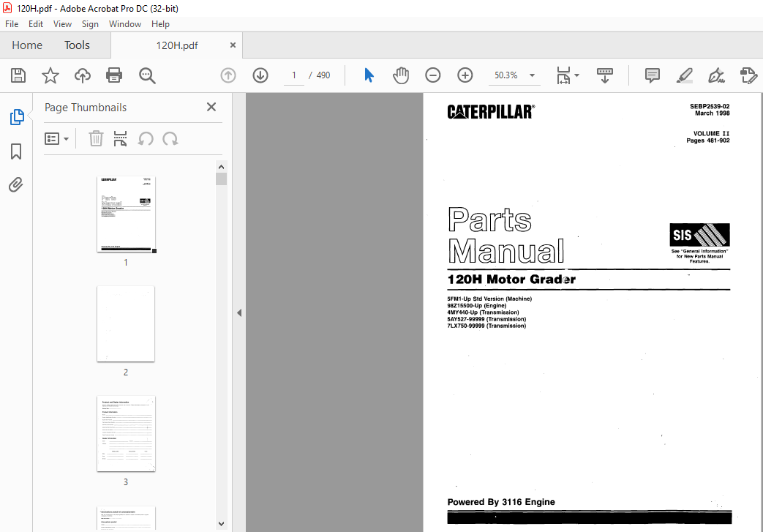
Task: Select the highlighter pen tool
Action: click(684, 75)
